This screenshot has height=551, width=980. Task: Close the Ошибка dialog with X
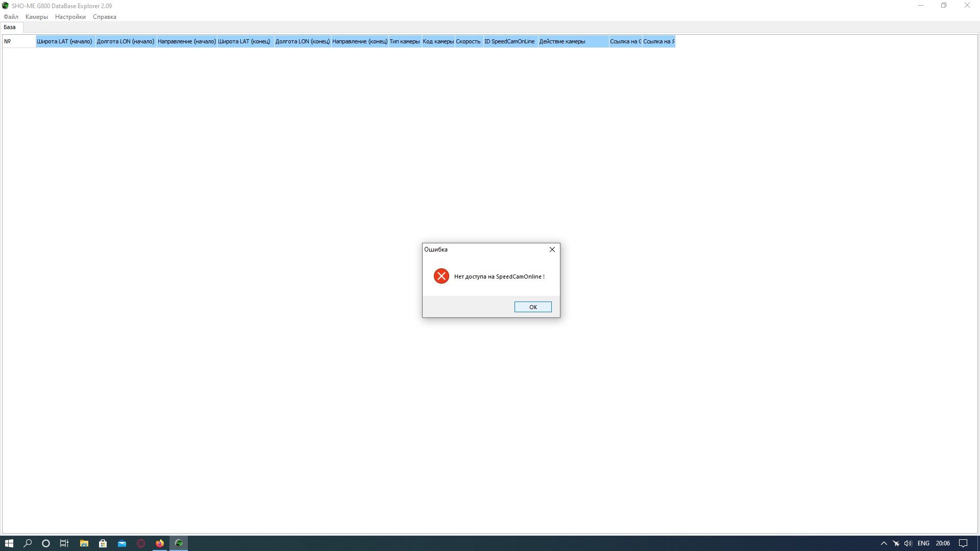pos(552,249)
